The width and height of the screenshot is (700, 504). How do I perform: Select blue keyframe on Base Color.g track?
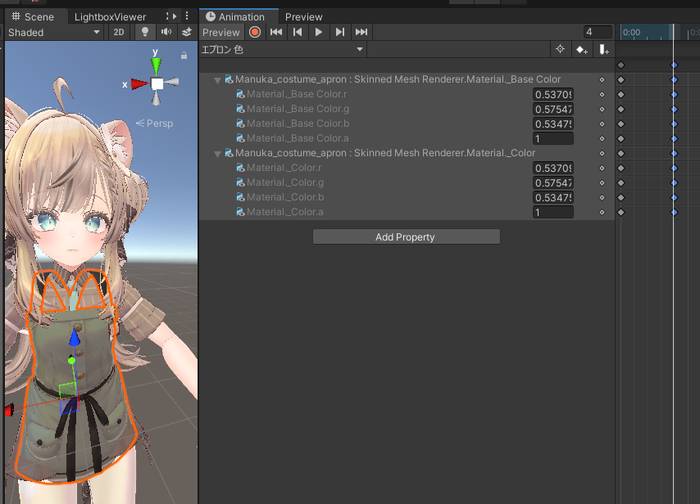pyautogui.click(x=674, y=109)
